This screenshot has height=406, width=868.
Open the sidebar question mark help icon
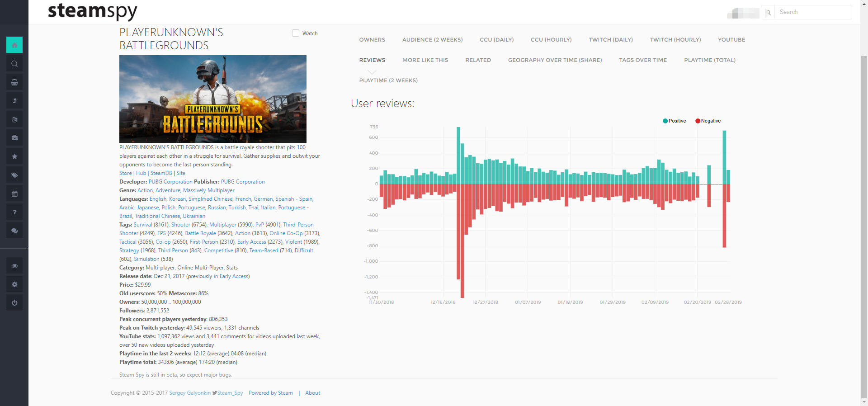14,212
